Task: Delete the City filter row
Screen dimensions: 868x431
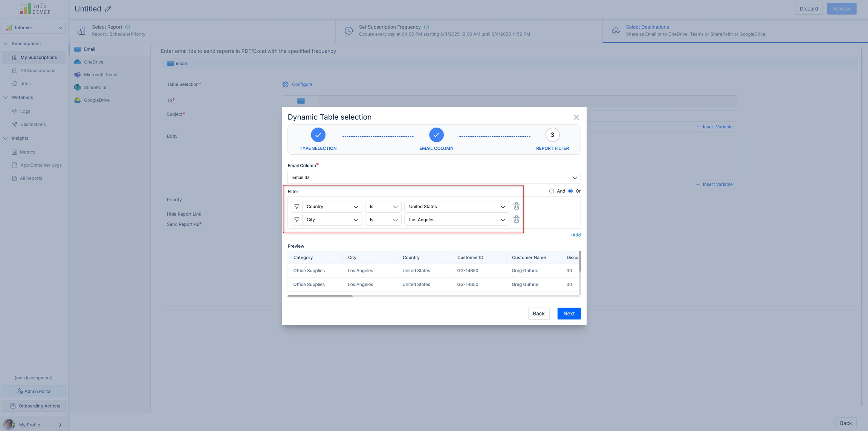Action: [x=516, y=219]
